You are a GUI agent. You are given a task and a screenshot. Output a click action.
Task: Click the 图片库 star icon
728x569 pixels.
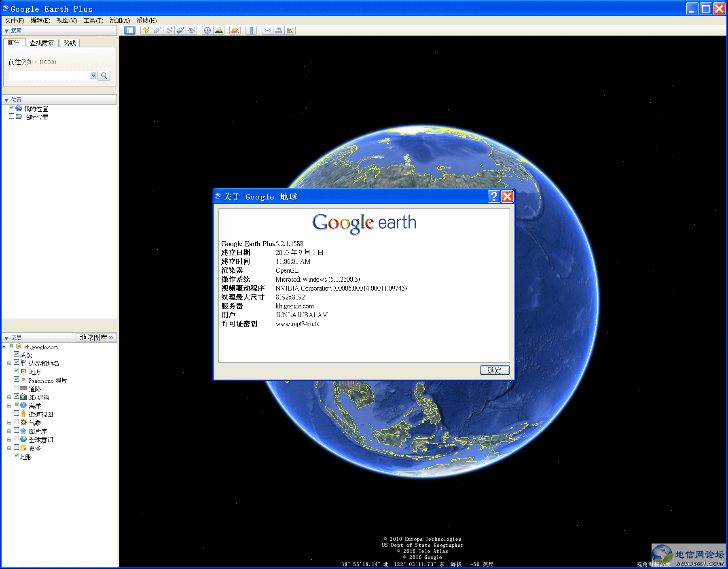[x=23, y=431]
